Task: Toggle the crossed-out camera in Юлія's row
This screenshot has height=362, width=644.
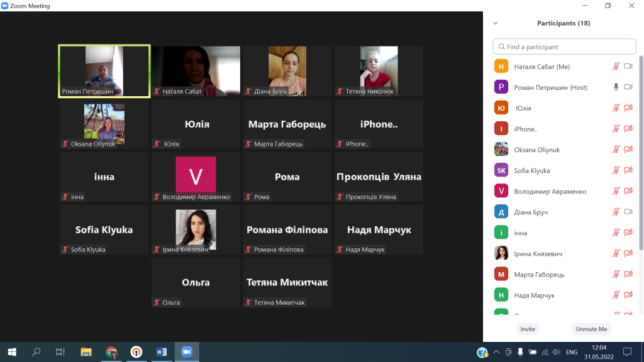Action: [628, 108]
